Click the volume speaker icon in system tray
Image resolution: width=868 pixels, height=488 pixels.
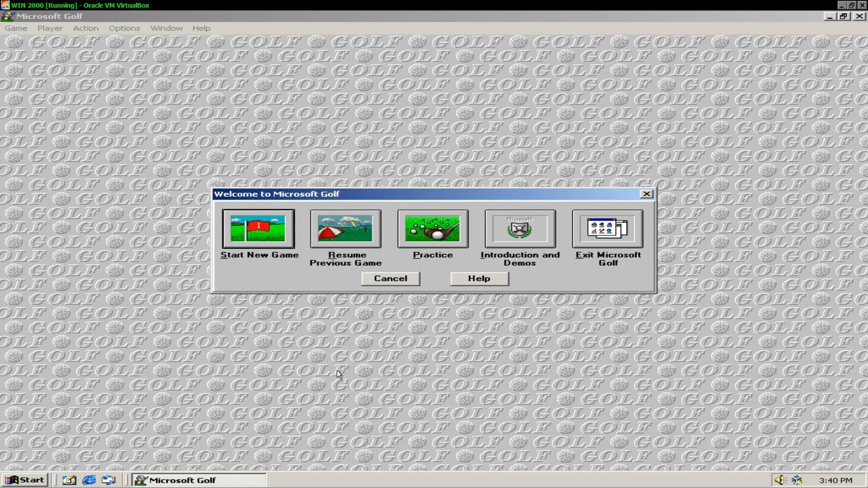pos(780,480)
